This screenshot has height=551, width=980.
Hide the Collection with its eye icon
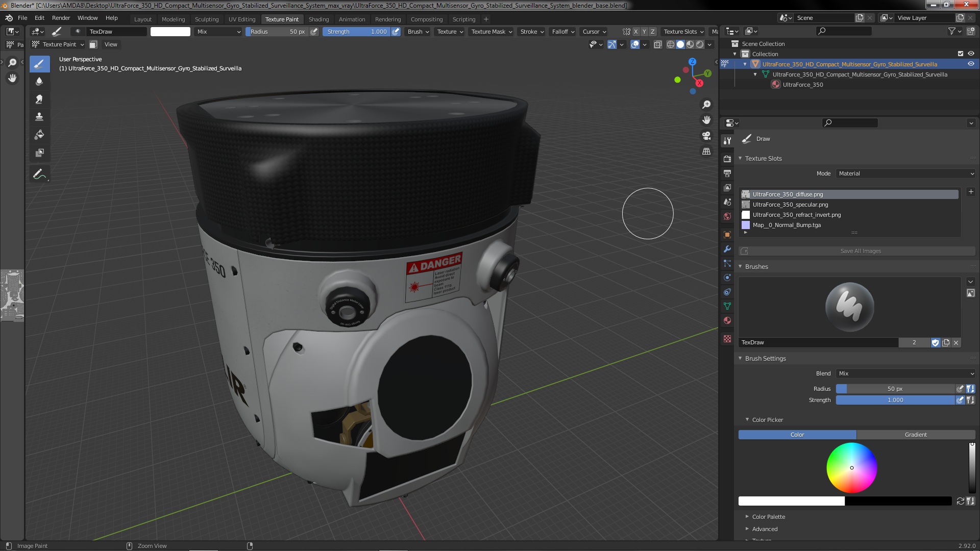pyautogui.click(x=971, y=54)
